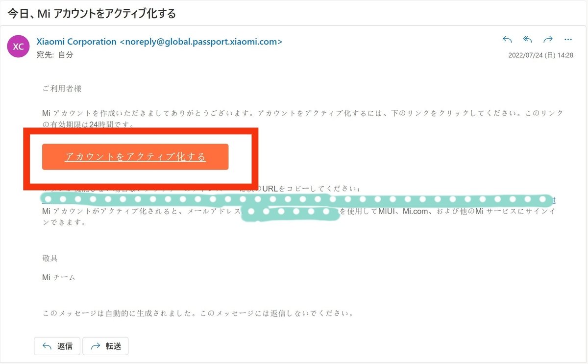This screenshot has width=588, height=364.
Task: Click the reply-all double arrow icon
Action: click(x=528, y=40)
